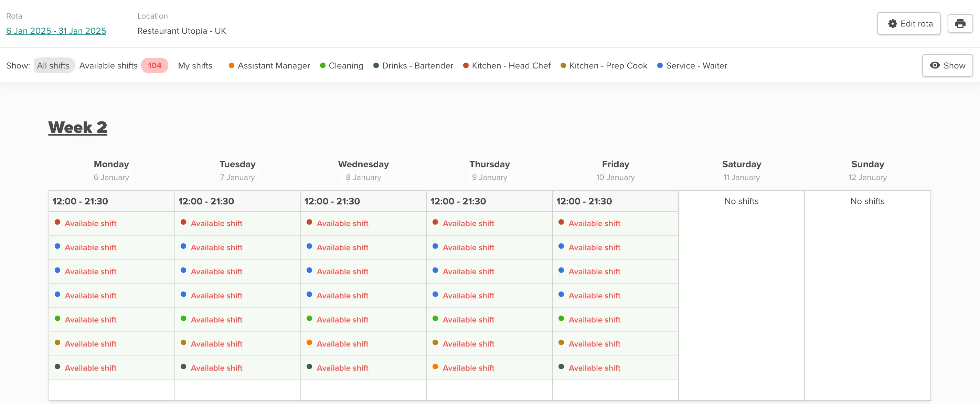The height and width of the screenshot is (404, 980).
Task: Click the Edit rota button
Action: click(x=909, y=23)
